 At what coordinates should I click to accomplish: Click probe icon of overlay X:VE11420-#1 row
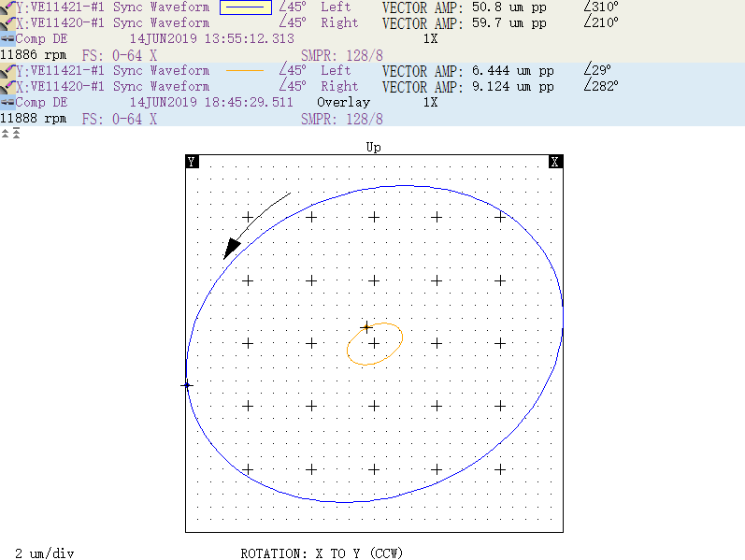click(x=7, y=86)
